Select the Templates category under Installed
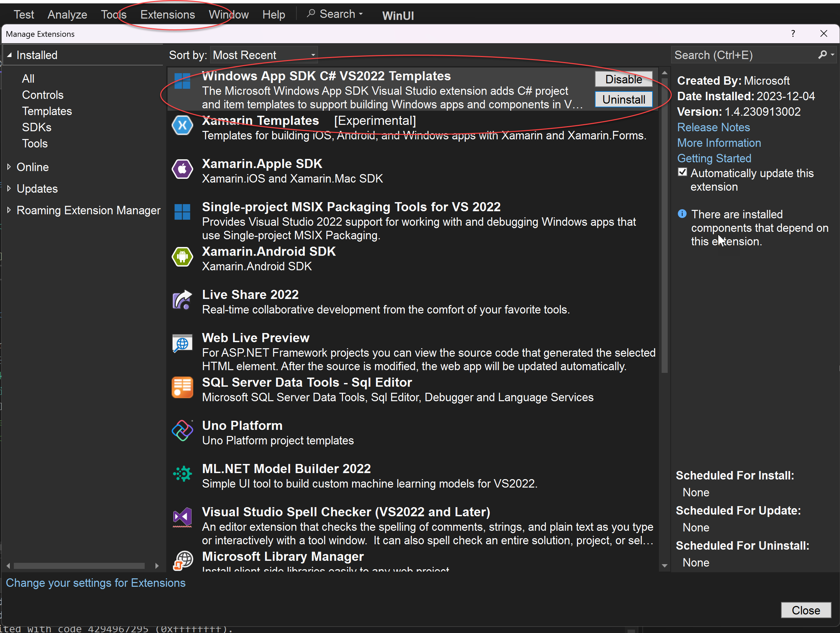 47,111
